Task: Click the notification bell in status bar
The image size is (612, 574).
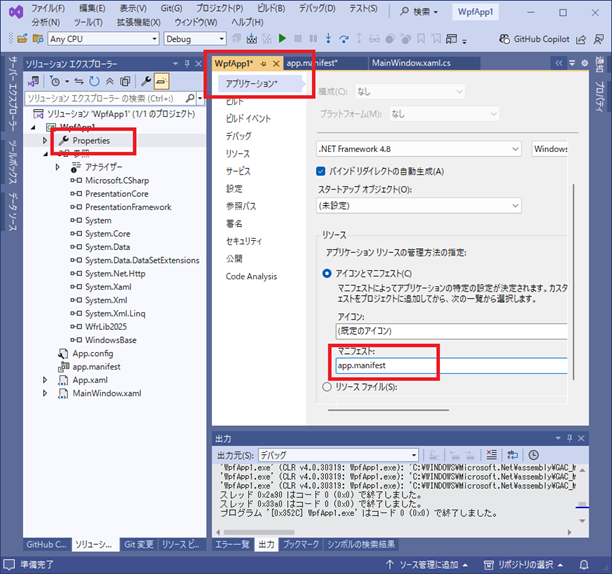Action: tap(584, 565)
